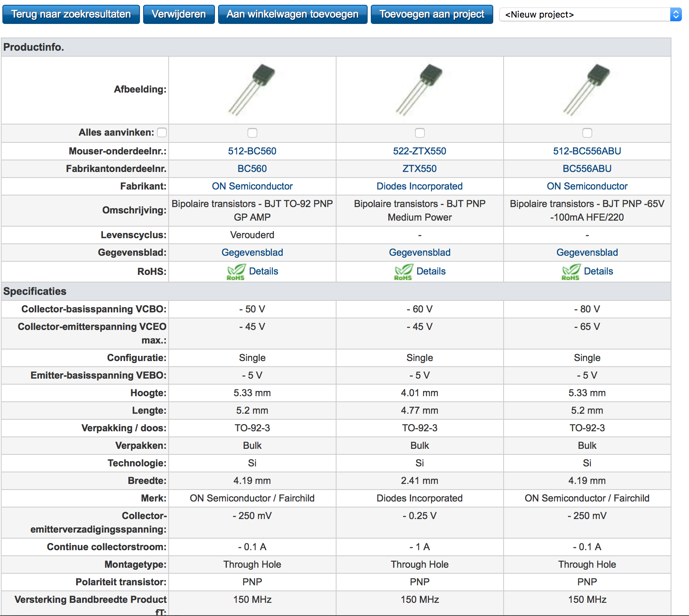Click the 'Continue collectorstroom:' row label

(106, 547)
